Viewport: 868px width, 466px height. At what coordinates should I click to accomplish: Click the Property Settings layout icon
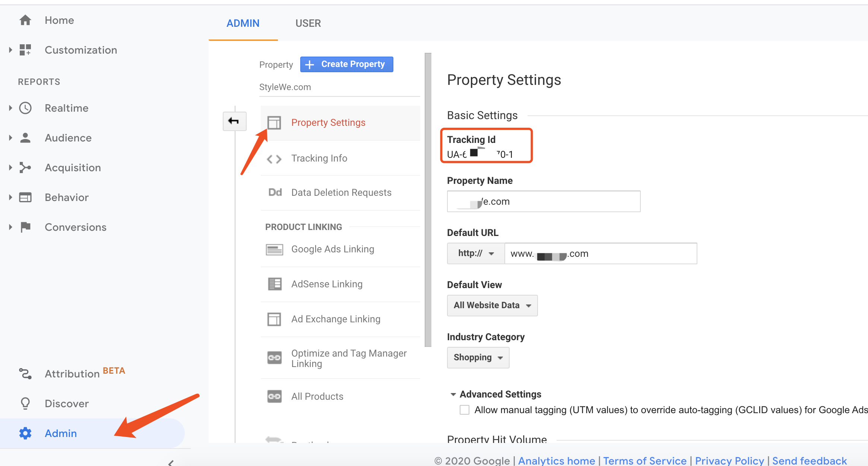pos(274,122)
